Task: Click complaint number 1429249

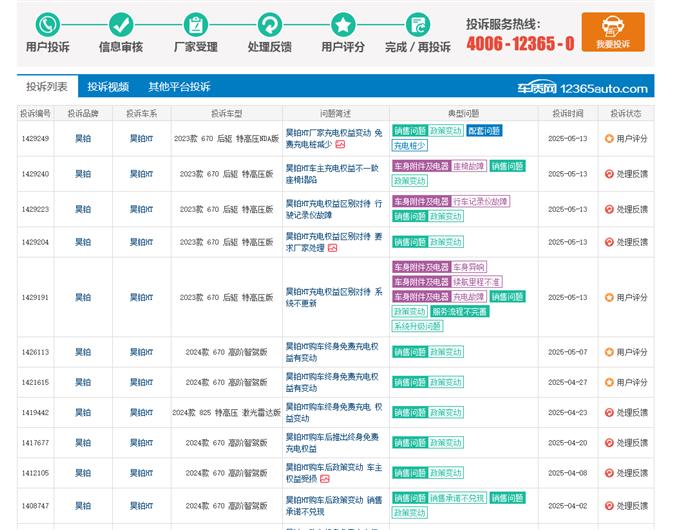Action: click(x=35, y=138)
